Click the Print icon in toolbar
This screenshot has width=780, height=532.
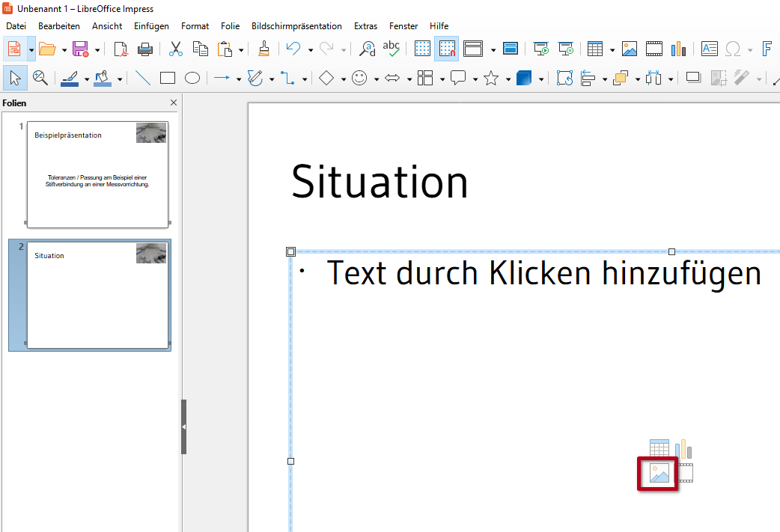click(x=145, y=49)
